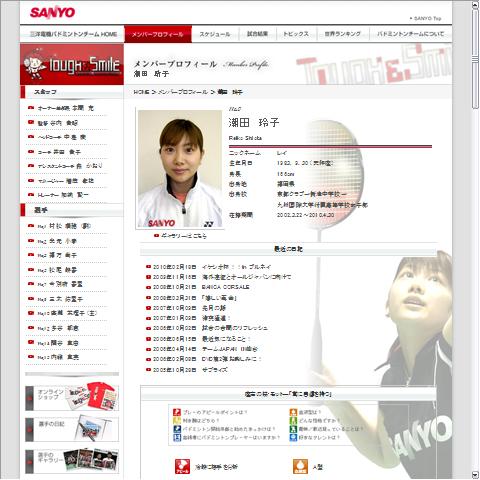Click the bullet icon beside 2009年11月18日 entry
Image resolution: width=480 pixels, height=480 pixels.
(149, 277)
